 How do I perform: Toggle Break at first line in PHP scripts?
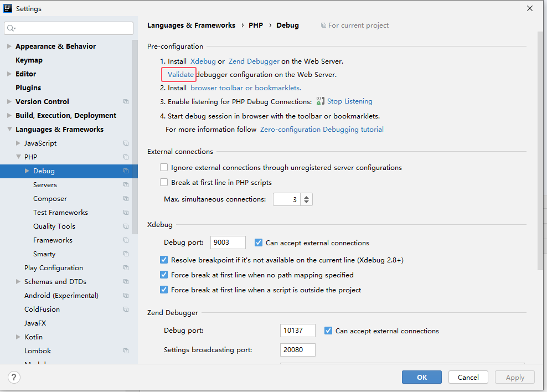coord(164,182)
